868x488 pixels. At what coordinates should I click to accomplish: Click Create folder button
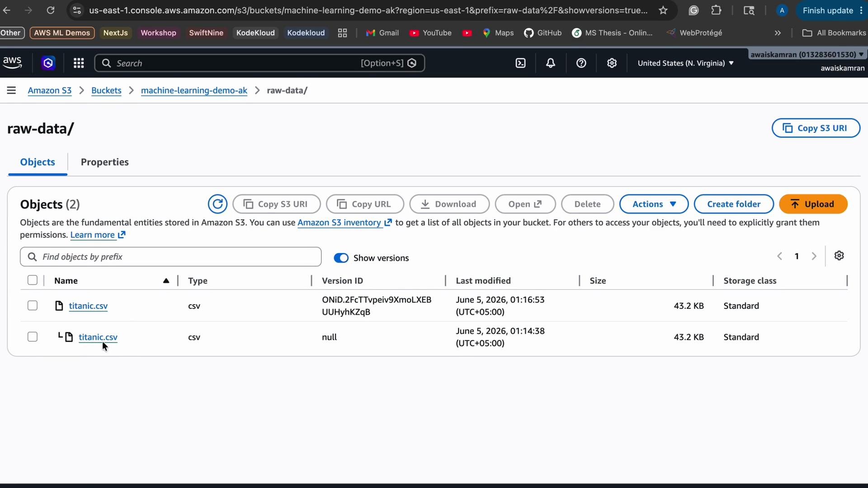pyautogui.click(x=734, y=204)
